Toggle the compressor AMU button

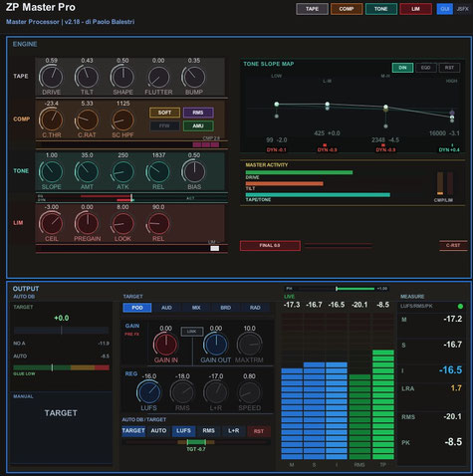pos(198,125)
